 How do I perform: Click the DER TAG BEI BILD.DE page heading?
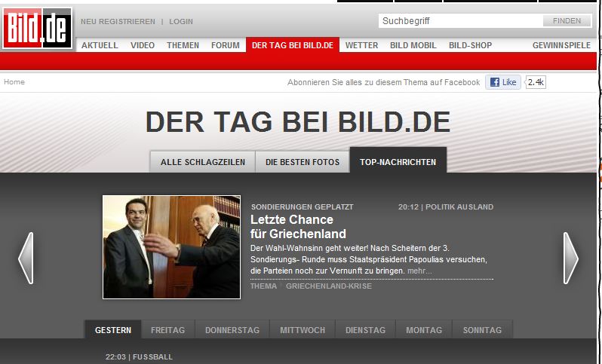pos(298,122)
